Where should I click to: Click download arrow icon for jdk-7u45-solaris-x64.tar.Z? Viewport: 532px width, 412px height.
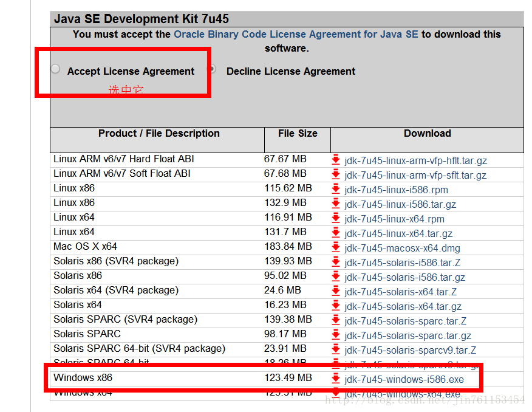336,291
